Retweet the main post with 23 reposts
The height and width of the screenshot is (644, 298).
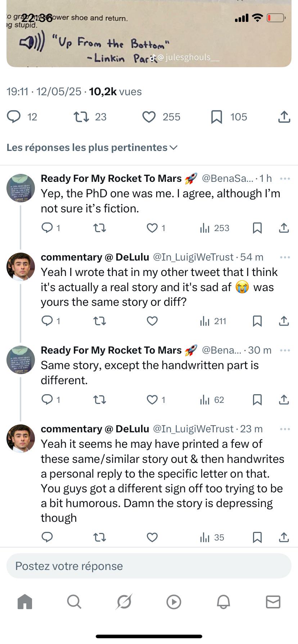point(81,117)
